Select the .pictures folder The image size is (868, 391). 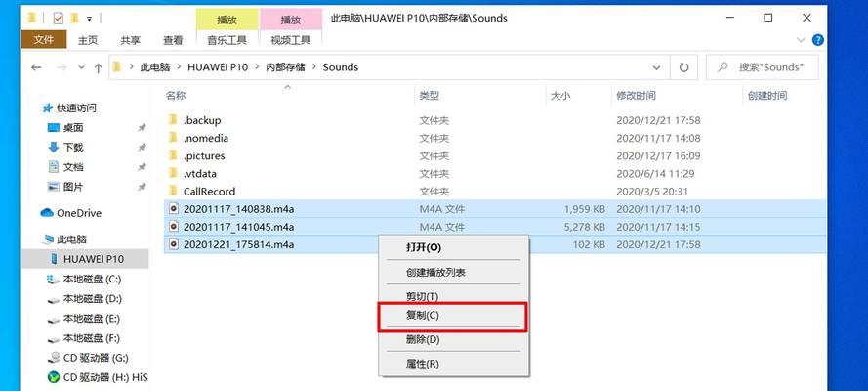click(x=204, y=155)
